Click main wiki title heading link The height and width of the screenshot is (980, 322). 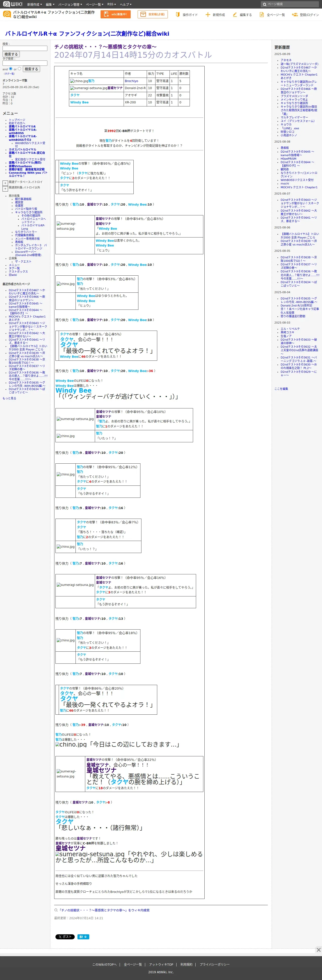click(x=87, y=33)
